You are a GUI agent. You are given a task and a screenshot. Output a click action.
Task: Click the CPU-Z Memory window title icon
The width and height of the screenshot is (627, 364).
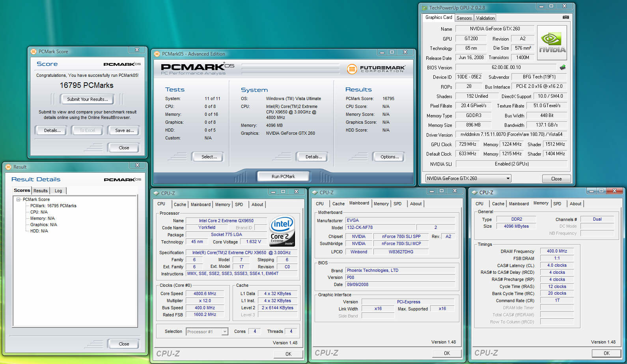[x=474, y=193]
